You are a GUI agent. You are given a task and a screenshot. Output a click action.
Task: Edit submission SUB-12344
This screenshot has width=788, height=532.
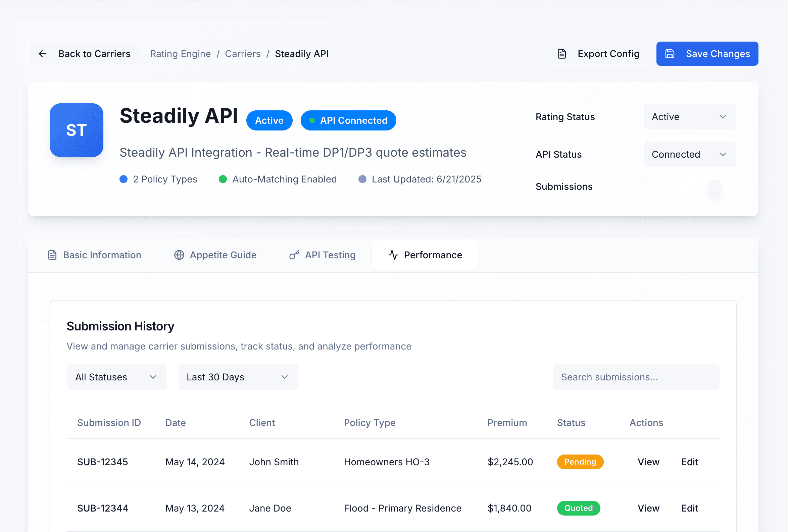click(689, 508)
